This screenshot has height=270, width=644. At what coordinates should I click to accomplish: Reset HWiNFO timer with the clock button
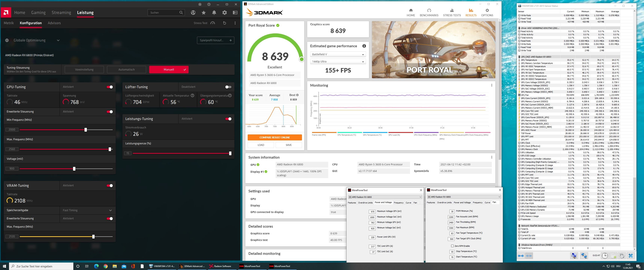[605, 256]
